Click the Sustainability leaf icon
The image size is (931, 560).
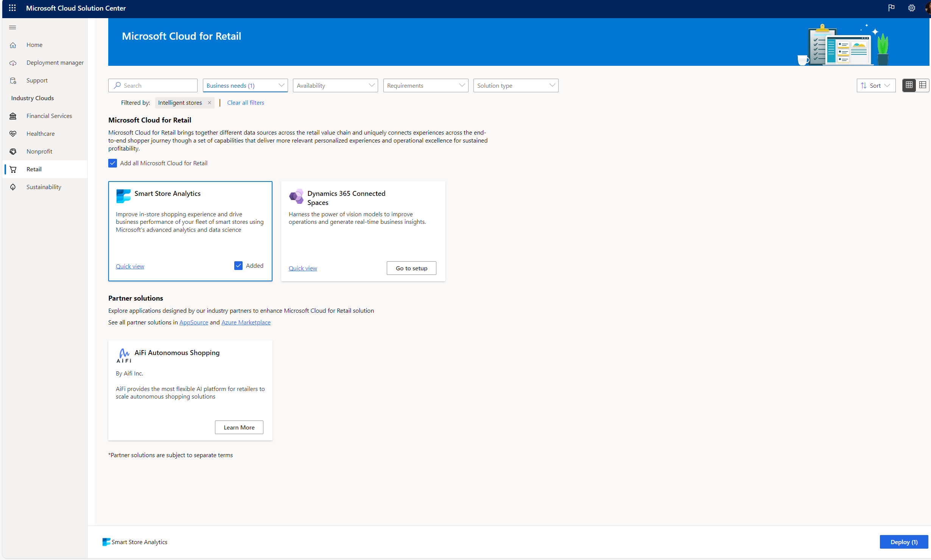click(13, 187)
